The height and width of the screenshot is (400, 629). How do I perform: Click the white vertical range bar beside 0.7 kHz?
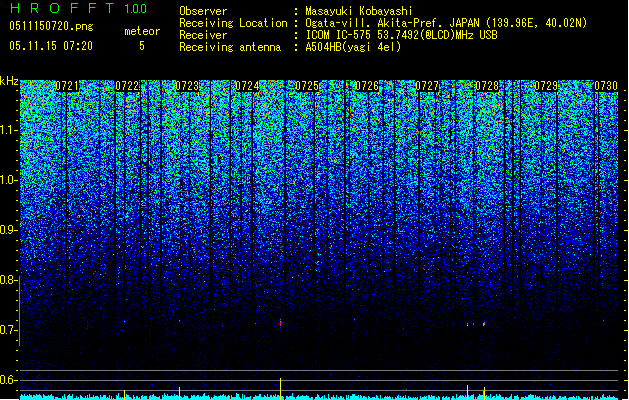click(x=20, y=311)
